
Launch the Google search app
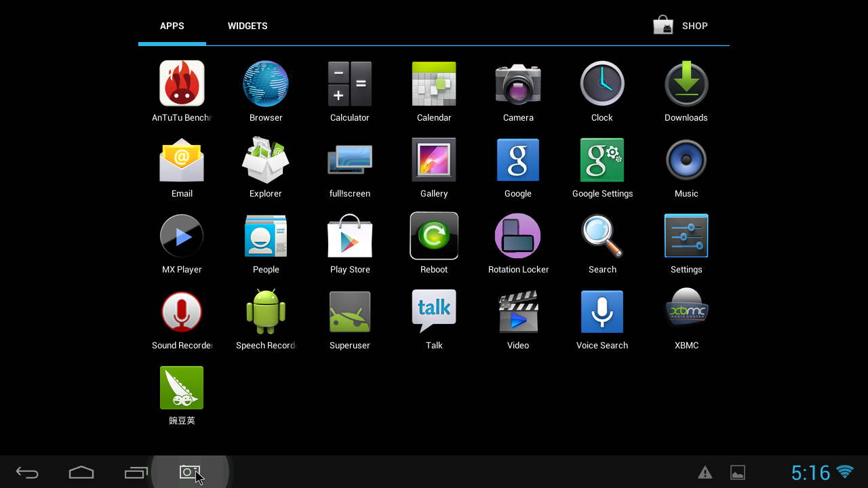click(x=518, y=160)
